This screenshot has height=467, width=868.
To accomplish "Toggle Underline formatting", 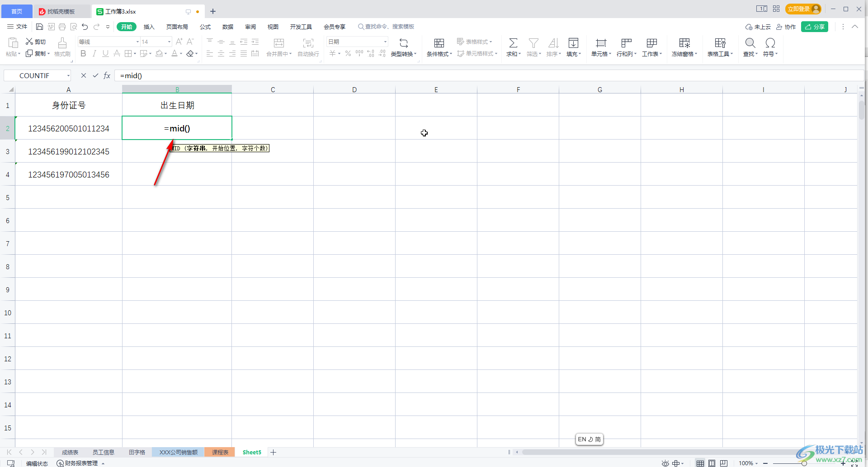I will [x=105, y=53].
